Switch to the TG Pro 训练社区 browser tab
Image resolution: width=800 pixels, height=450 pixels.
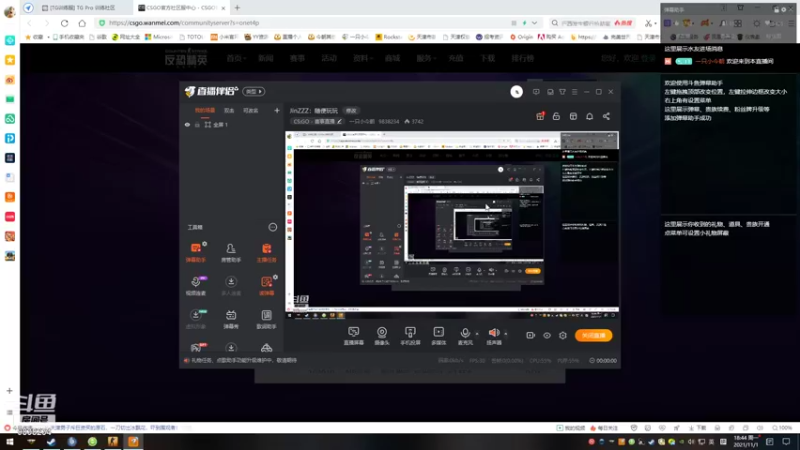pyautogui.click(x=80, y=8)
